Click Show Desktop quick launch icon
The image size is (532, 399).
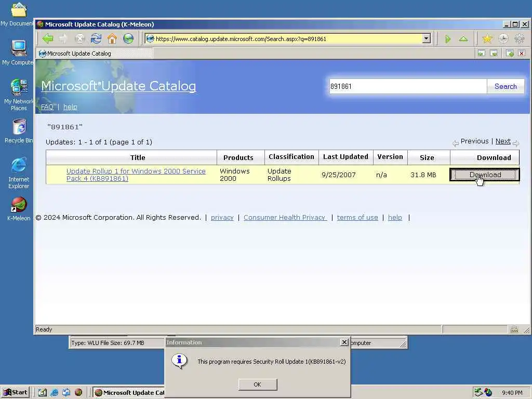[43, 393]
